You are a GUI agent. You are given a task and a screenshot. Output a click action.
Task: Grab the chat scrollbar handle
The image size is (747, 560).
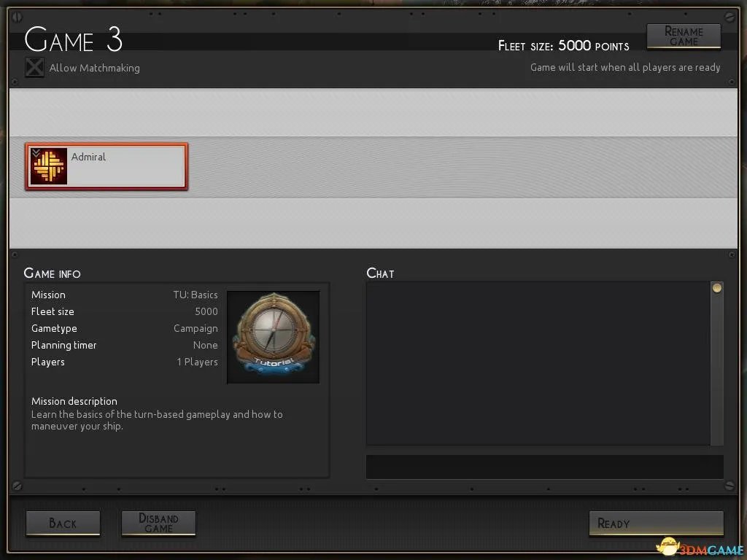pos(716,289)
